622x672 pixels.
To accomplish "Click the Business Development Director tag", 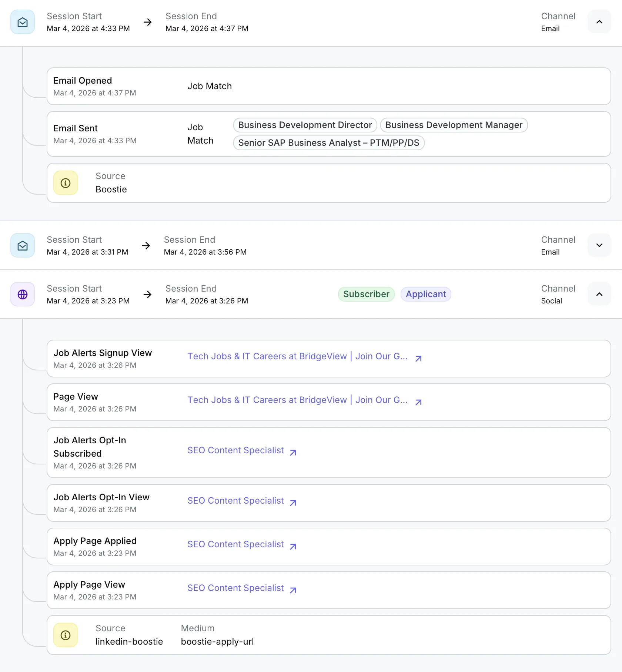I will pyautogui.click(x=305, y=125).
